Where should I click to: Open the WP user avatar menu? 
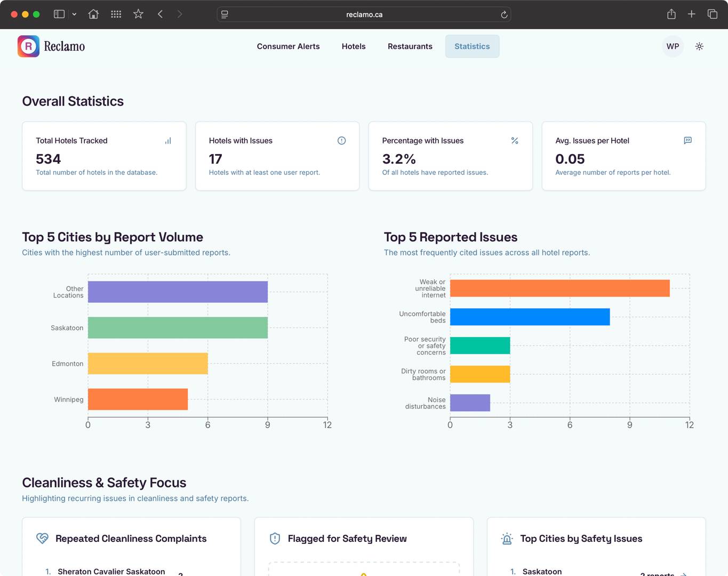(x=673, y=46)
